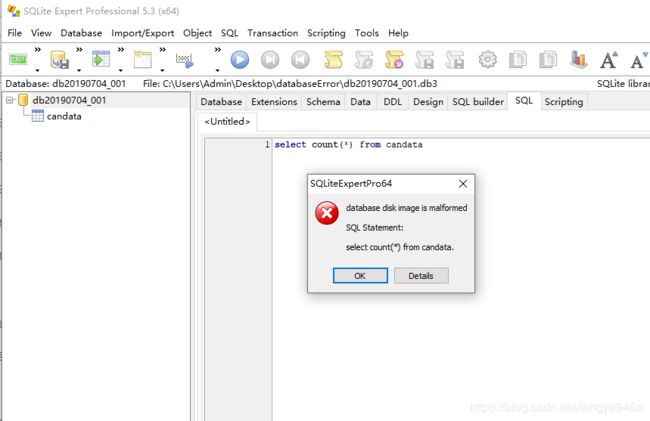Click the first yellow script scroll icon
Viewport: 650px width, 421px height.
pyautogui.click(x=333, y=60)
